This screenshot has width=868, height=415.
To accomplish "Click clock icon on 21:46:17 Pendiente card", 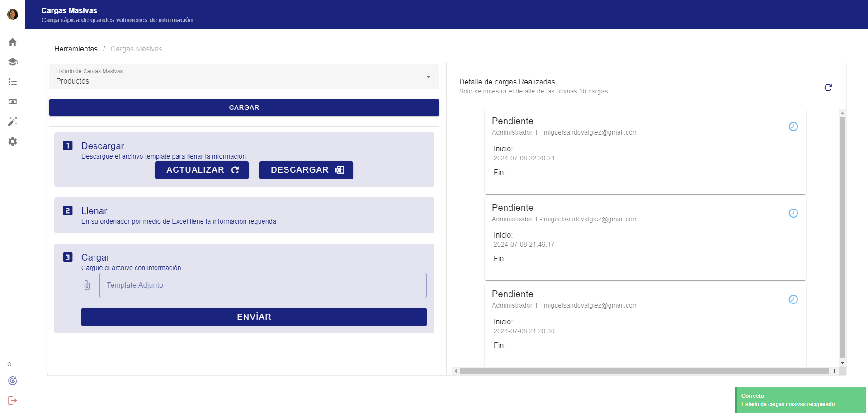I will tap(793, 213).
